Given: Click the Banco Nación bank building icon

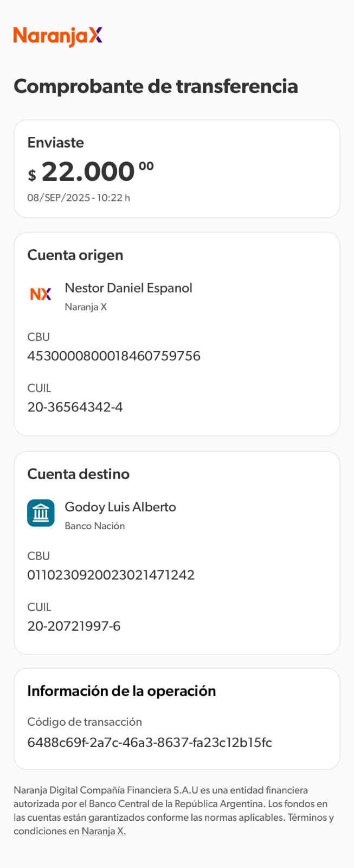Looking at the screenshot, I should tap(41, 513).
